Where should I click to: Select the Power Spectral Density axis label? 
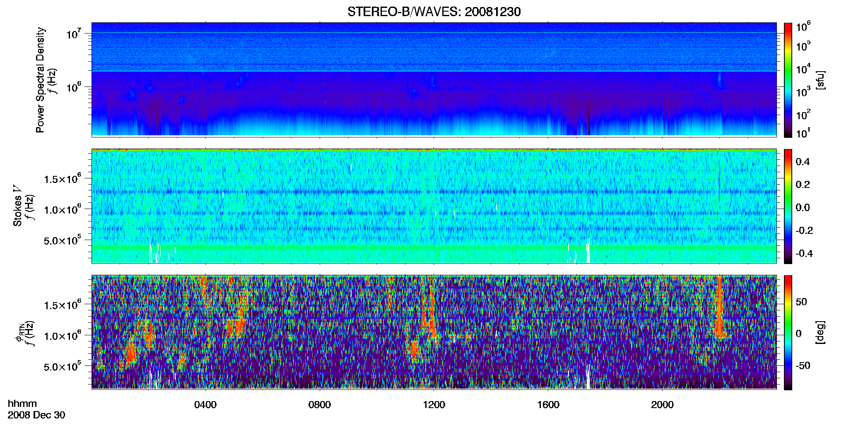pos(40,80)
